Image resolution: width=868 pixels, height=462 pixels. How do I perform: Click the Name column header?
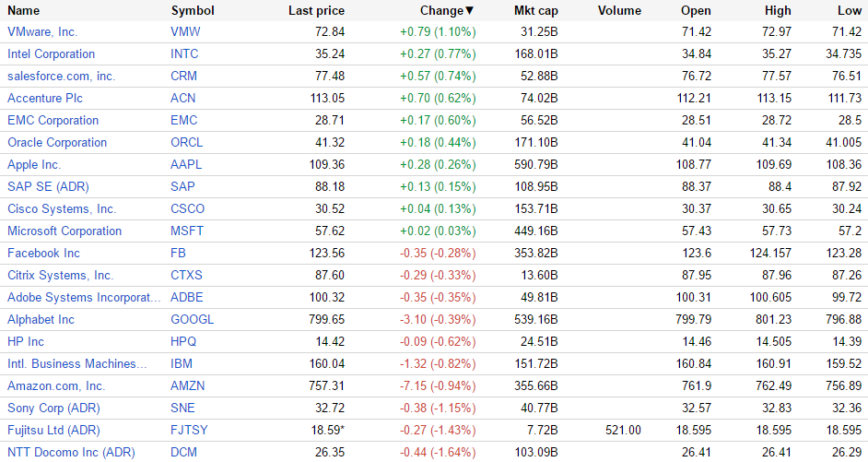tap(24, 10)
